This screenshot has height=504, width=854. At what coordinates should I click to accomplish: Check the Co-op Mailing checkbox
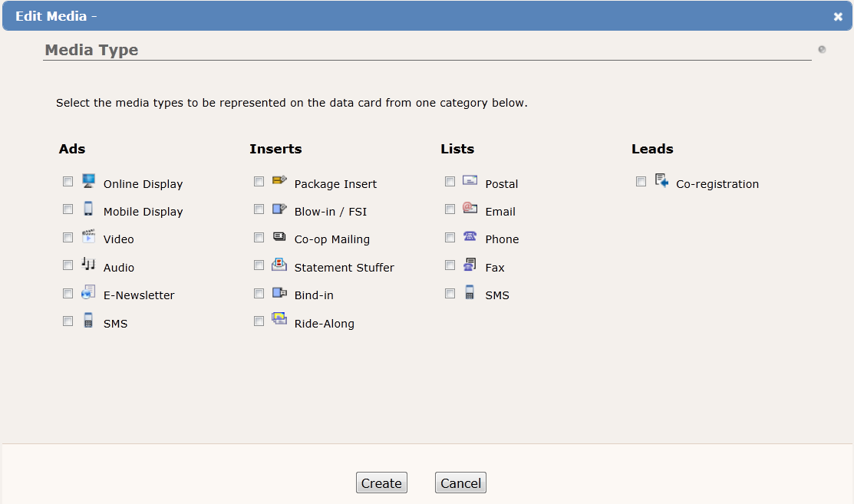point(259,237)
